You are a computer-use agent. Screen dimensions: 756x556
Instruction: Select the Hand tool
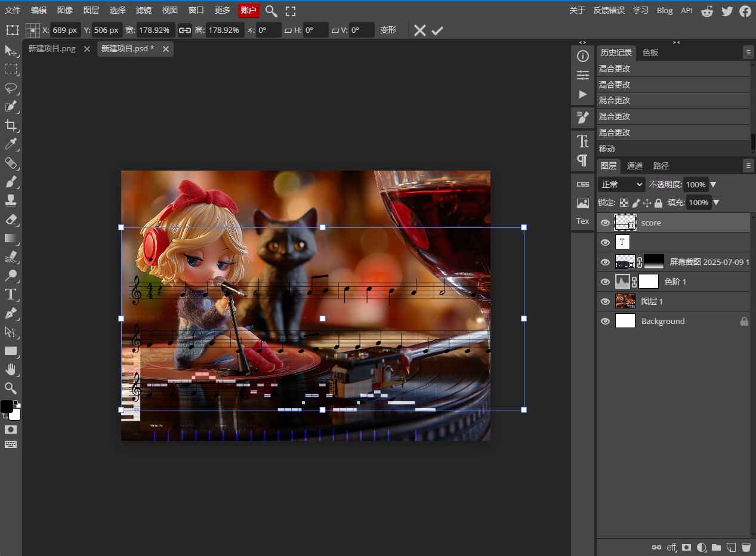11,369
